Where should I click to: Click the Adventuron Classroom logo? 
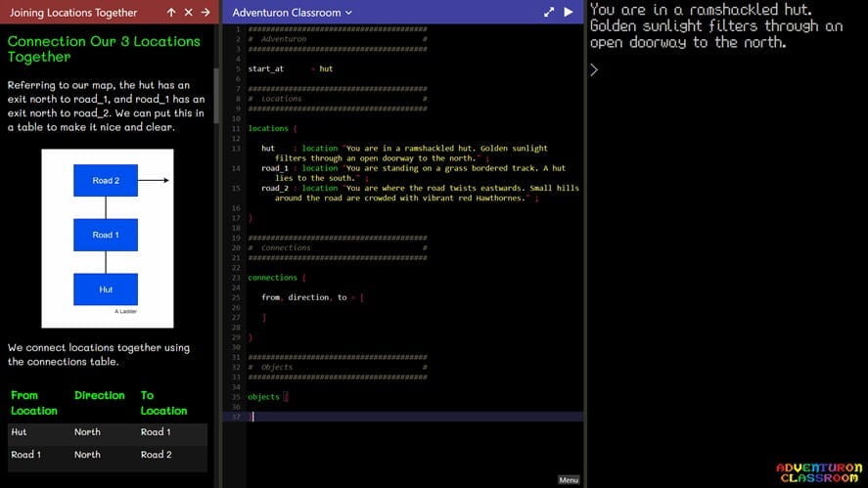click(x=819, y=473)
